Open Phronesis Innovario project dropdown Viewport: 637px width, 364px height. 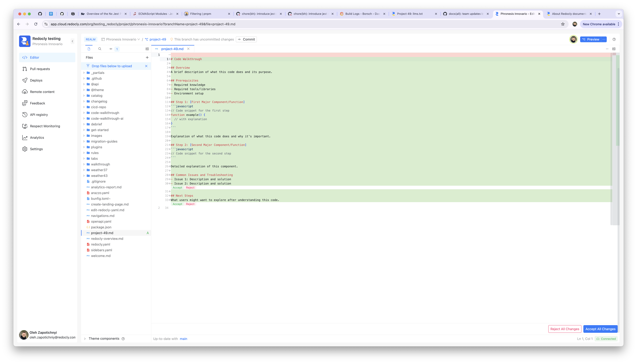pos(121,39)
